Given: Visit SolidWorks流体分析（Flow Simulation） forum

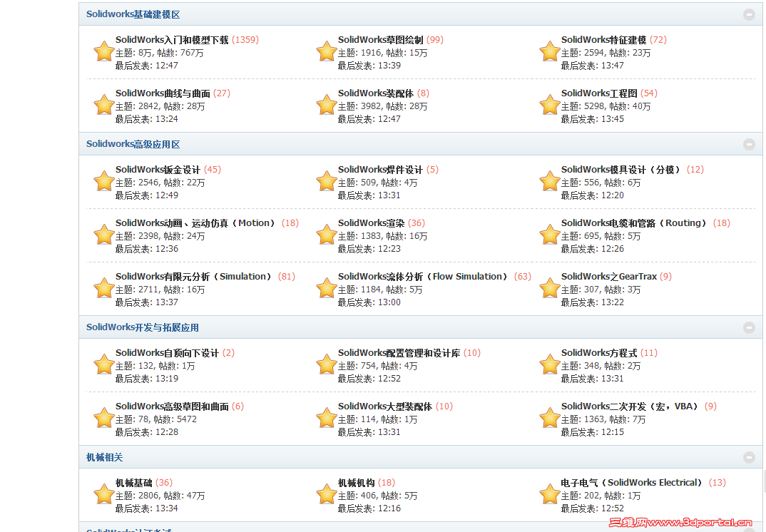Looking at the screenshot, I should coord(424,276).
